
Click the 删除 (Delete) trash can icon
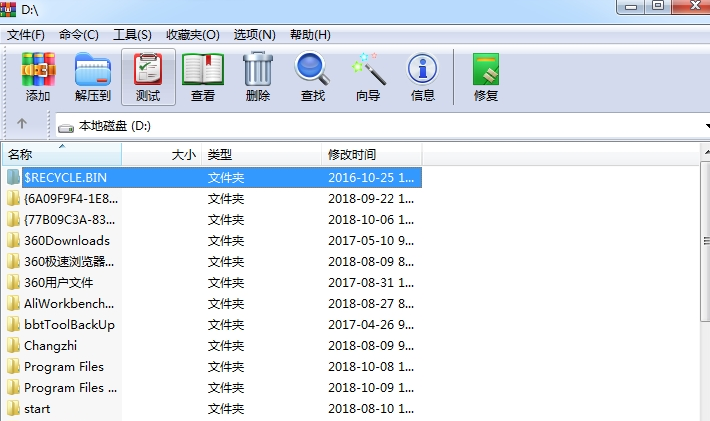coord(258,69)
